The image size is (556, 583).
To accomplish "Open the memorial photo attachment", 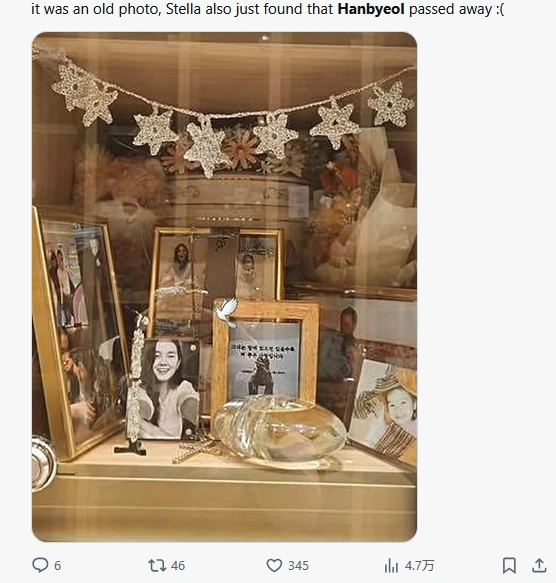I will 224,287.
